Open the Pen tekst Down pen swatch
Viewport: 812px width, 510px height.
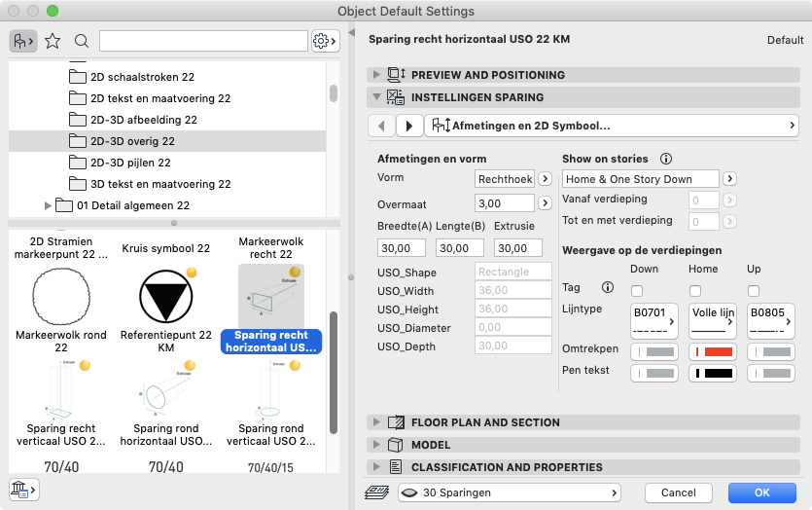[x=654, y=373]
